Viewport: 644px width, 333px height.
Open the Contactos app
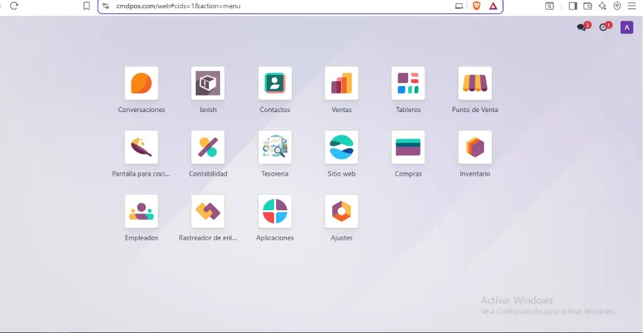(x=275, y=83)
